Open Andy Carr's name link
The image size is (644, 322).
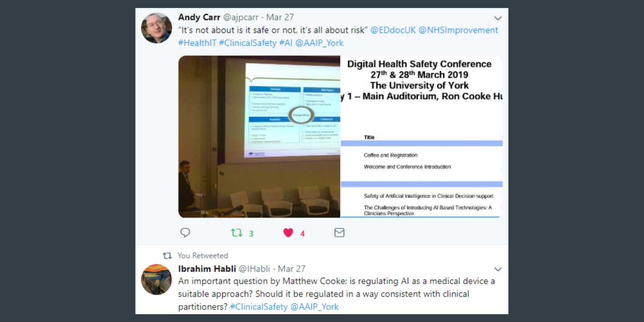pyautogui.click(x=199, y=17)
